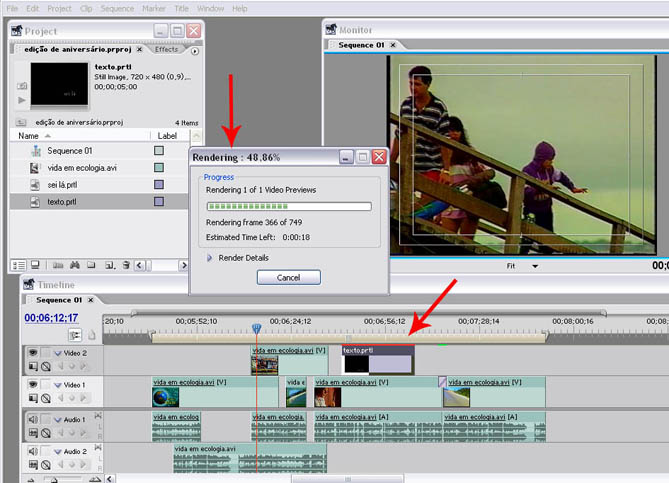The height and width of the screenshot is (483, 669).
Task: Create a new bin with folder icon
Action: [92, 265]
